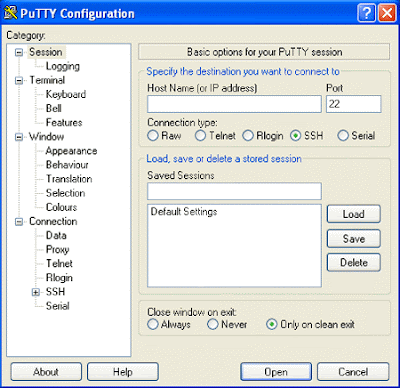Image resolution: width=400 pixels, height=388 pixels.
Task: Collapse the Session tree node
Action: tap(19, 52)
